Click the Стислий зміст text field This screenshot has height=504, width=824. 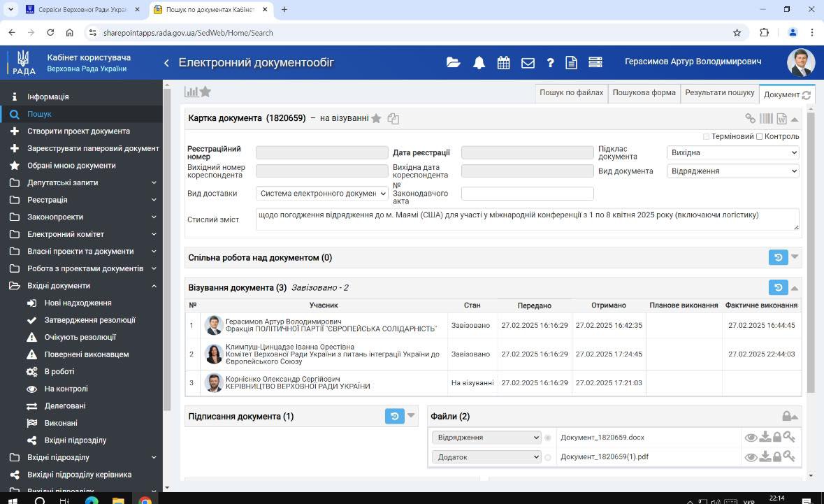pyautogui.click(x=527, y=219)
